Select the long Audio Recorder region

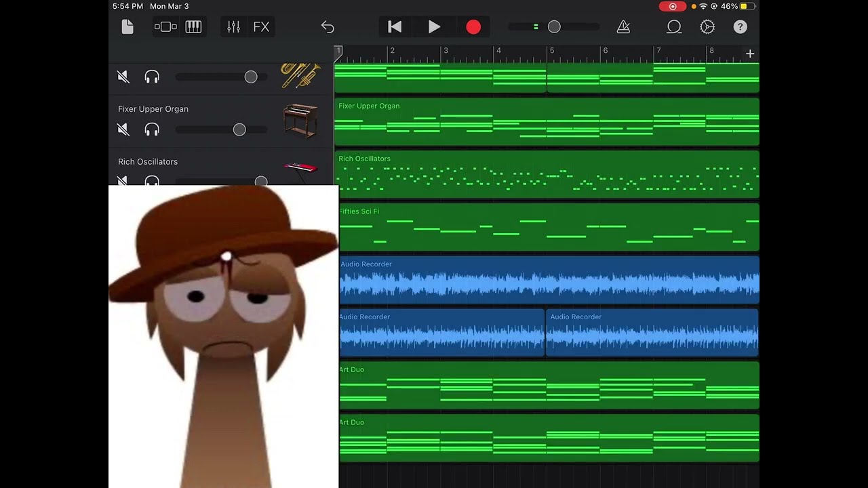pos(549,280)
